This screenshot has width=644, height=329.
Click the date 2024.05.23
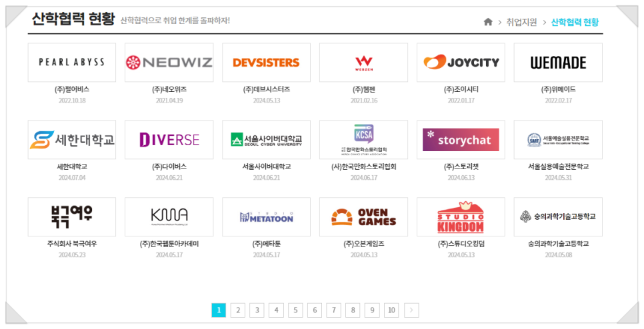tap(72, 255)
